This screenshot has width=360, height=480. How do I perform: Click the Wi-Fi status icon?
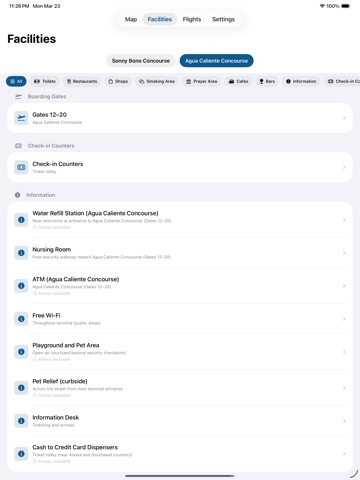coord(322,6)
